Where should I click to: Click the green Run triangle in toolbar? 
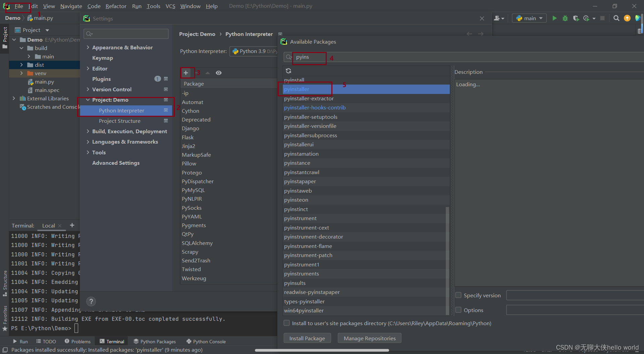coord(554,18)
